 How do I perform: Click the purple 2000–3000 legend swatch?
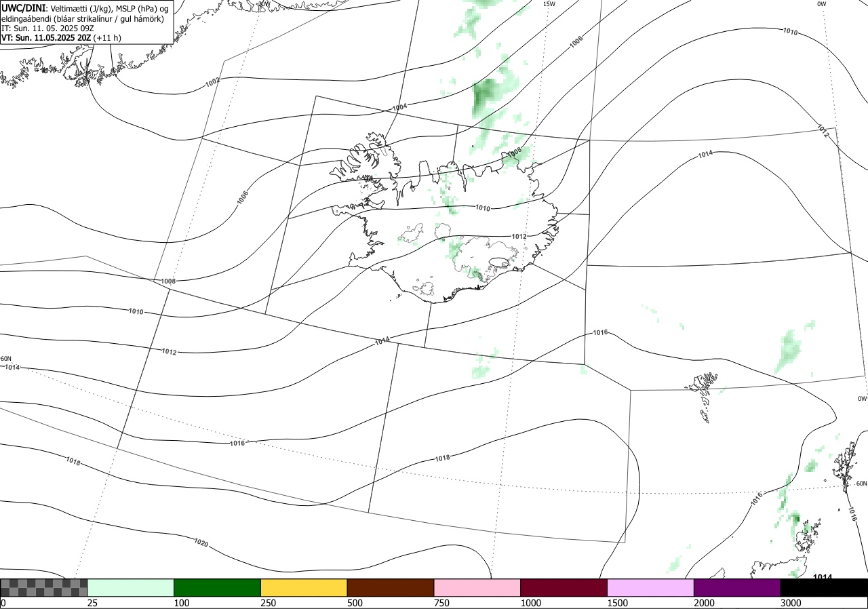click(737, 587)
